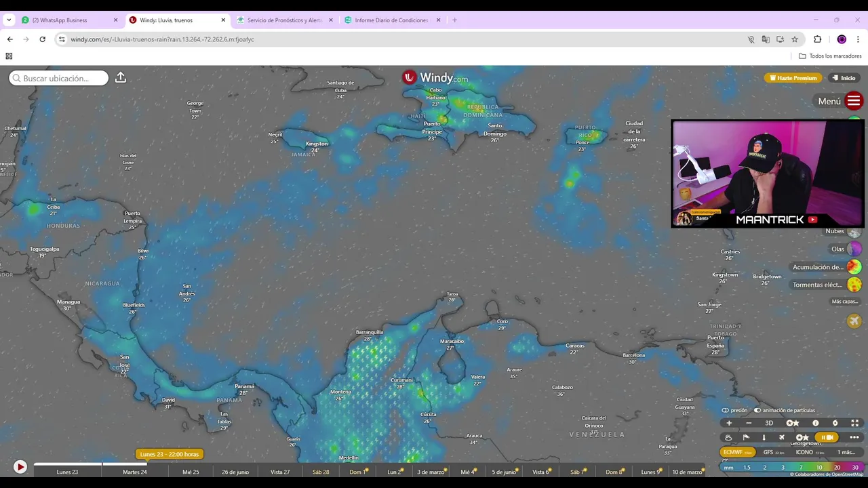The image size is (868, 488).
Task: Click the Hazte Premium button
Action: (793, 78)
